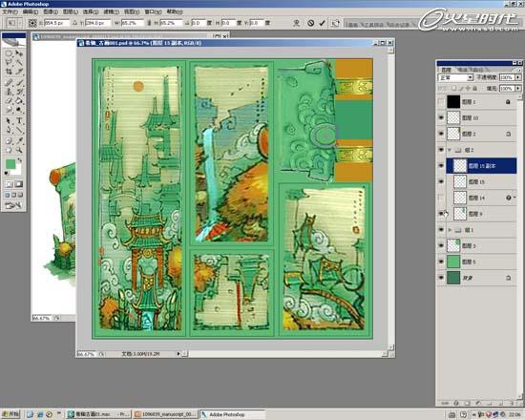Open the Windows Start button
Screen dimensions: 525x420
coord(10,414)
